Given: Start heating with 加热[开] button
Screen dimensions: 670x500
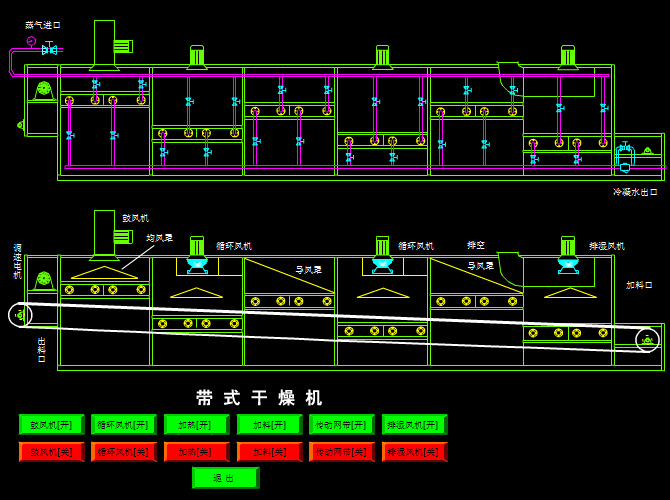Looking at the screenshot, I should pyautogui.click(x=197, y=425).
